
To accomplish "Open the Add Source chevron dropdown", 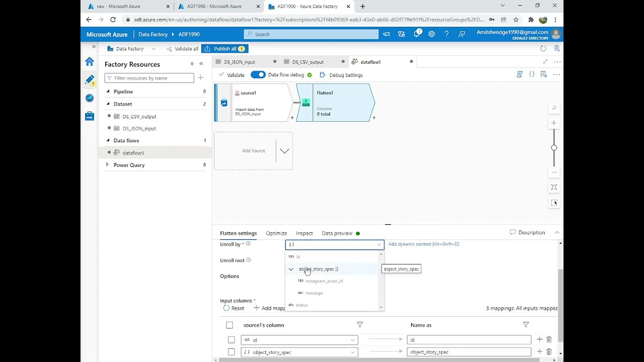I will click(x=284, y=151).
